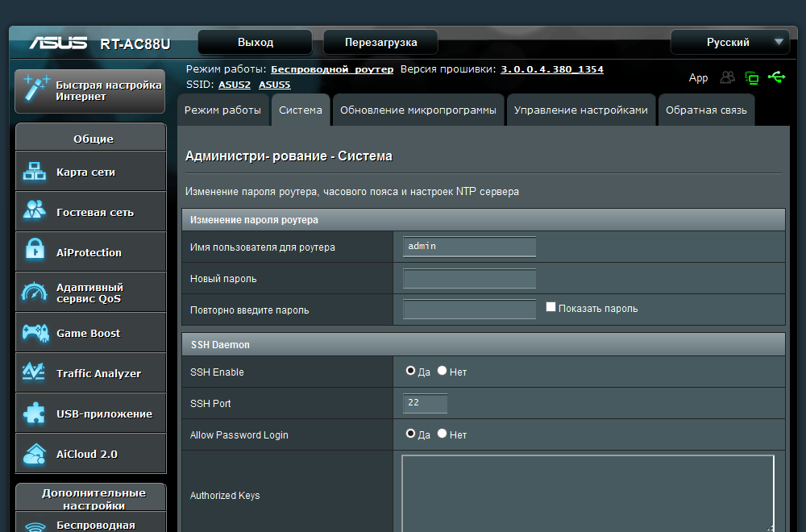Click the green USB status icon

pos(777,77)
